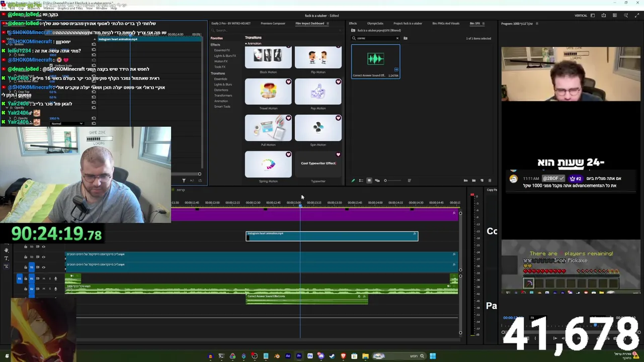Open the Project panel tab
The image size is (644, 362).
pyautogui.click(x=408, y=23)
